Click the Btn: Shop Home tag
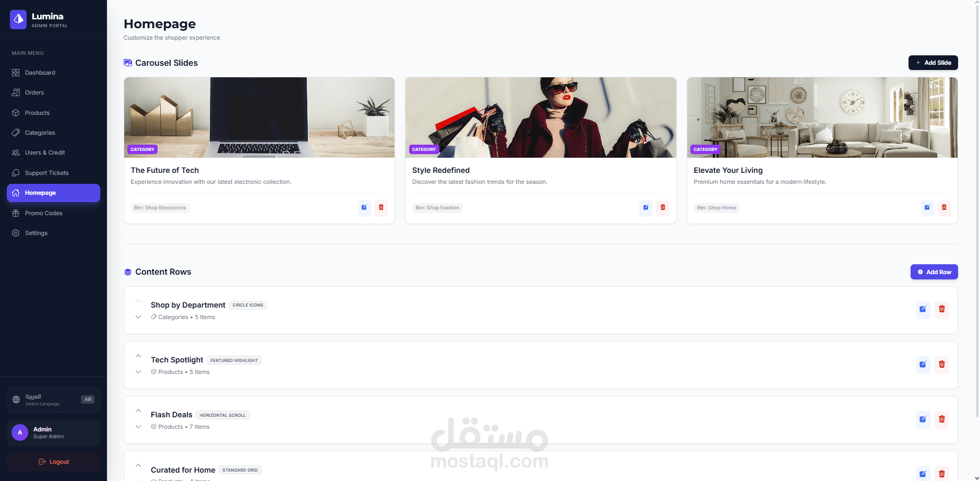Image resolution: width=980 pixels, height=481 pixels. pos(716,208)
